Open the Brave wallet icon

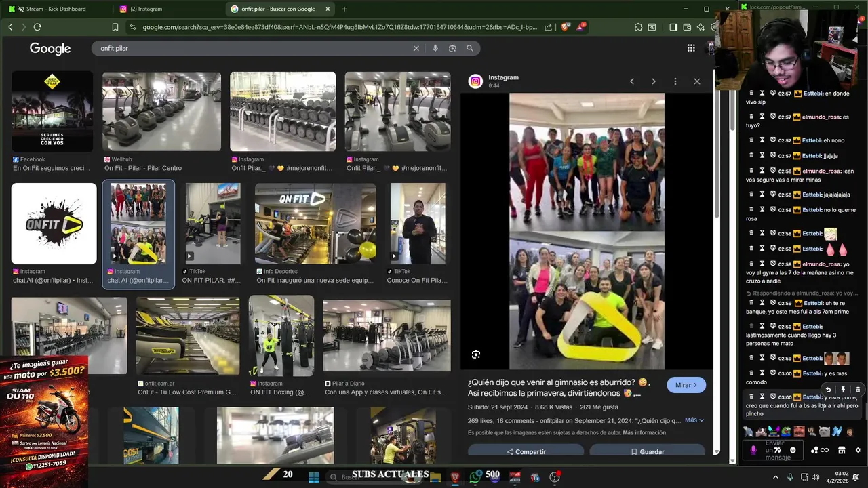687,27
